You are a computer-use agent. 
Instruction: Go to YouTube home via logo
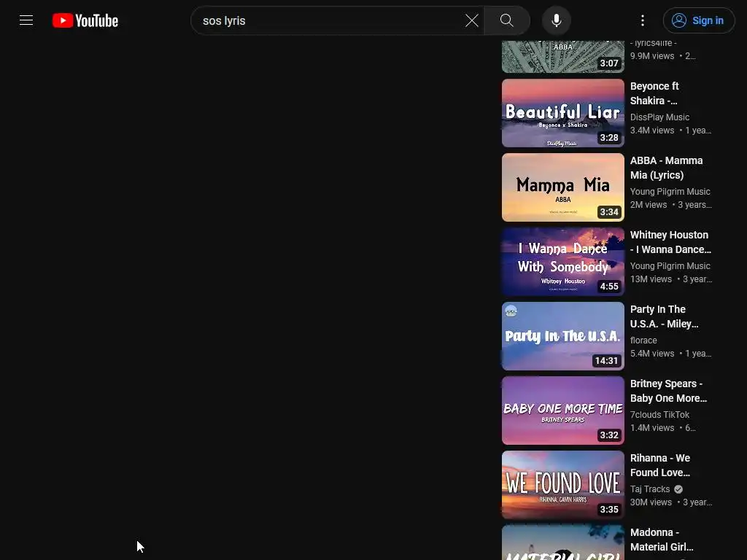[85, 20]
